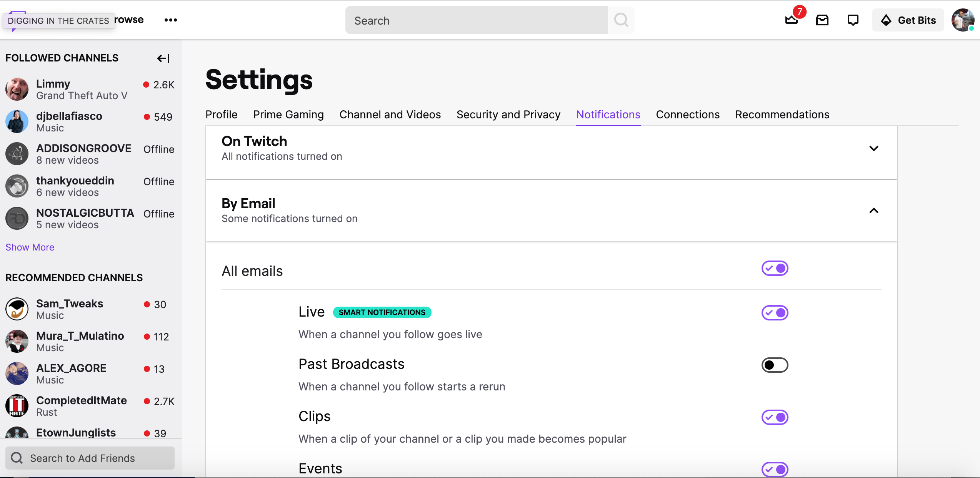
Task: Click the search magnifier button
Action: pyautogui.click(x=621, y=20)
